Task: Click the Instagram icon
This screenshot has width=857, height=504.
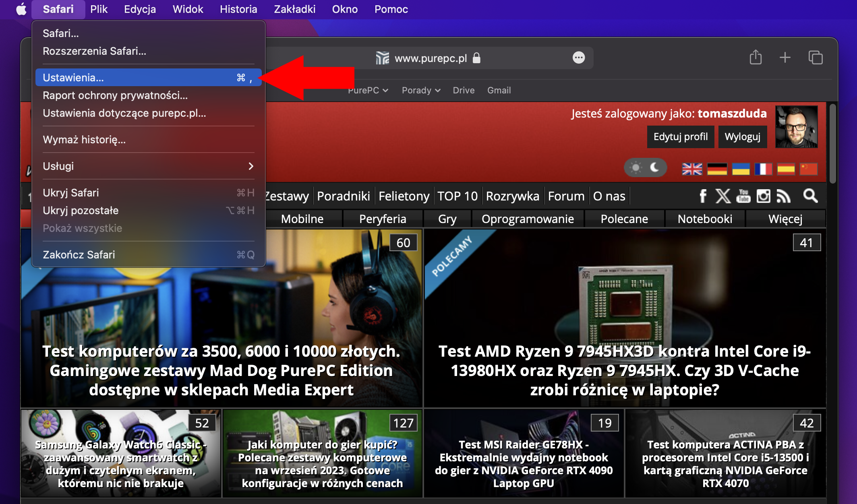Action: tap(763, 196)
